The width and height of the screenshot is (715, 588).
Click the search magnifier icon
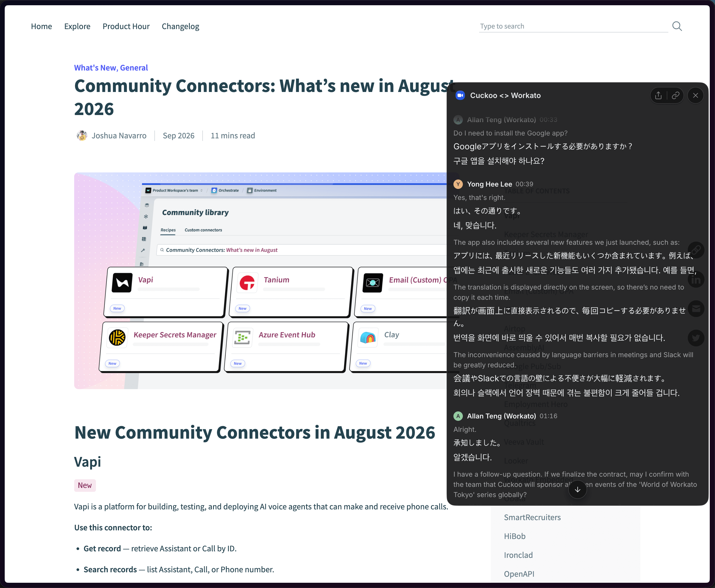677,26
